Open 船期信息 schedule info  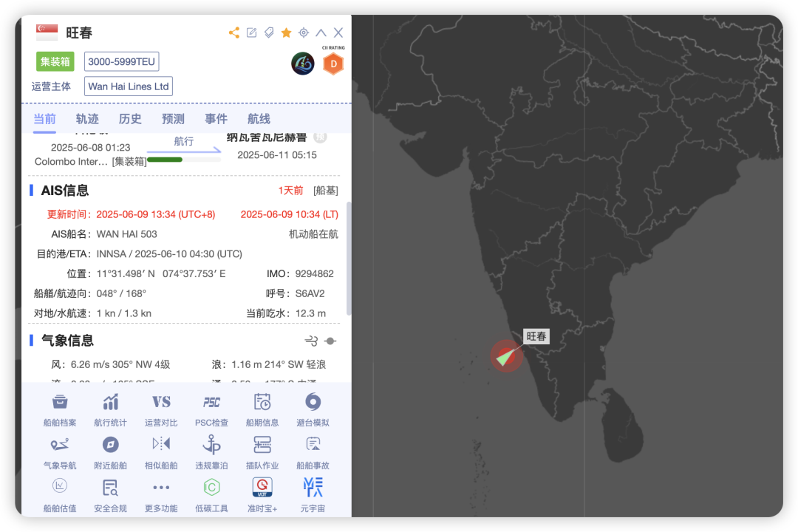tap(262, 410)
